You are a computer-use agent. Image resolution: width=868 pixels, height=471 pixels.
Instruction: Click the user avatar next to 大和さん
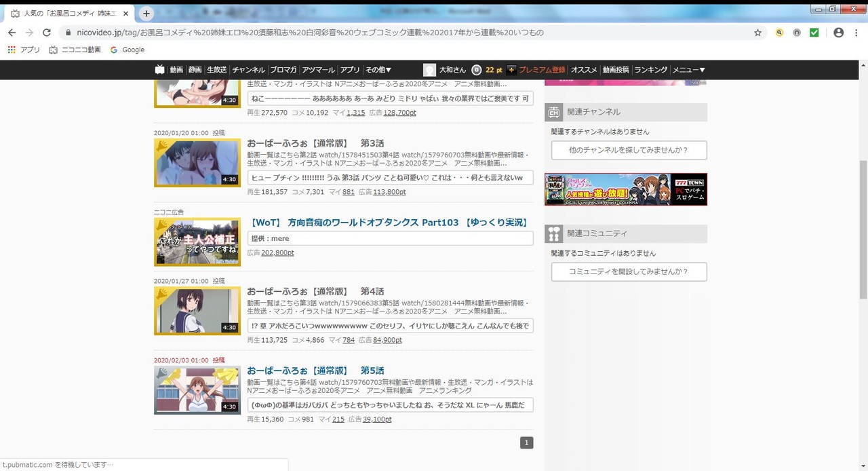[x=429, y=70]
